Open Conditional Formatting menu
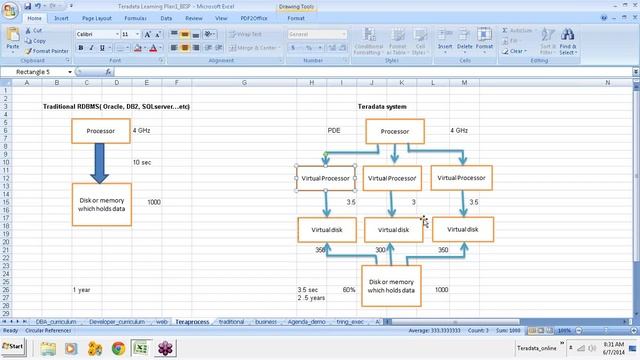This screenshot has height=360, width=640. pyautogui.click(x=368, y=41)
